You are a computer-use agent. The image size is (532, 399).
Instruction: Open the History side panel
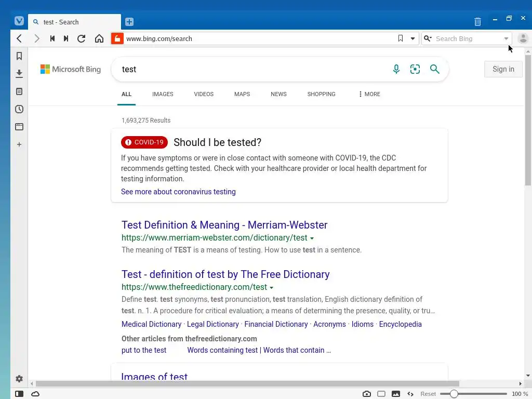(x=19, y=109)
